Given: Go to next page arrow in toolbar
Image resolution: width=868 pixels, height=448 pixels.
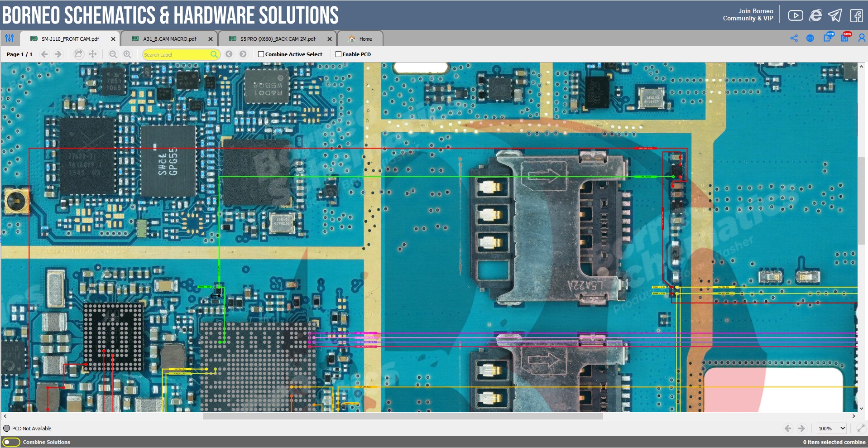Looking at the screenshot, I should coord(58,54).
